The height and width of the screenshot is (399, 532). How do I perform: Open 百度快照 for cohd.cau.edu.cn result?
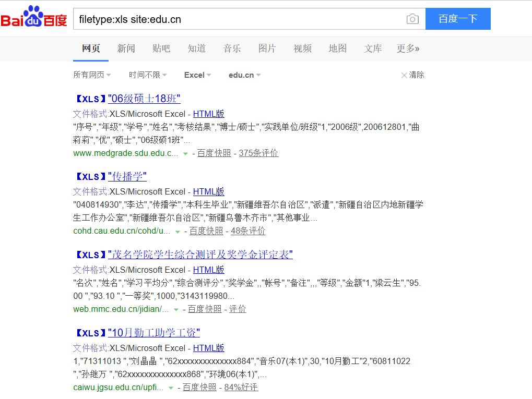pos(206,231)
